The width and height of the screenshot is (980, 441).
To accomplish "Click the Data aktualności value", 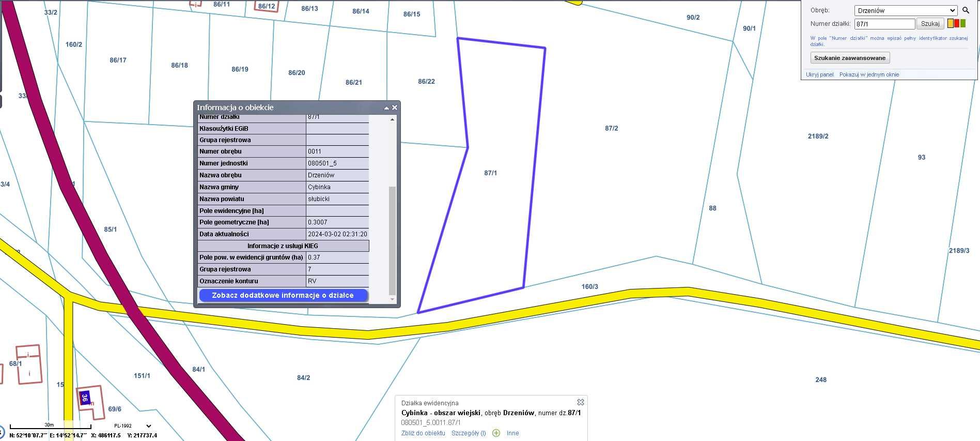I will [x=338, y=234].
